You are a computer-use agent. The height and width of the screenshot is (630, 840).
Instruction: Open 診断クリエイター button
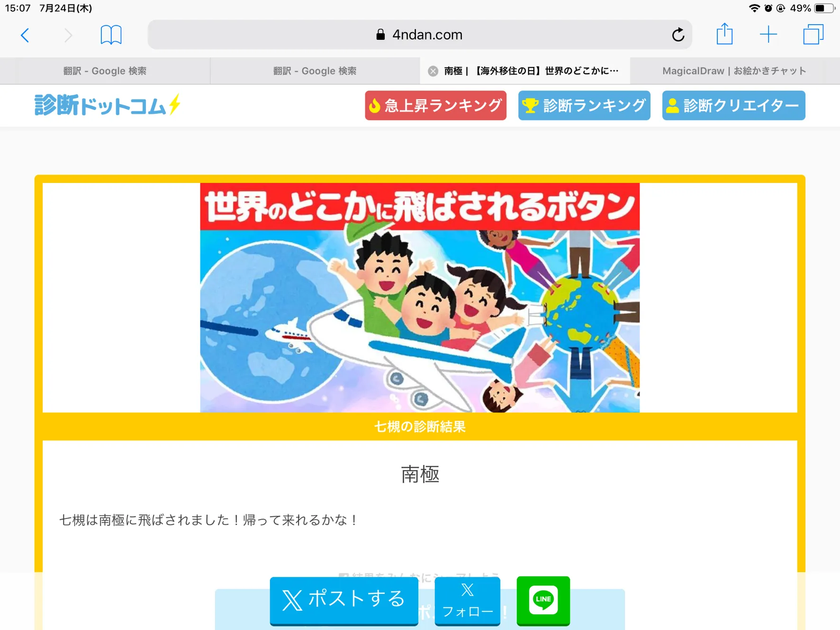click(733, 105)
